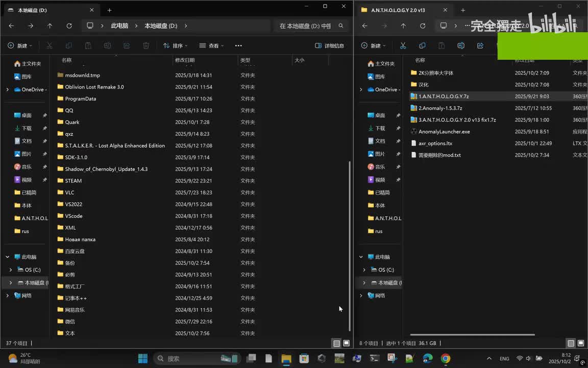Click left window vertical scrollbar
The image size is (588, 368).
[x=350, y=246]
